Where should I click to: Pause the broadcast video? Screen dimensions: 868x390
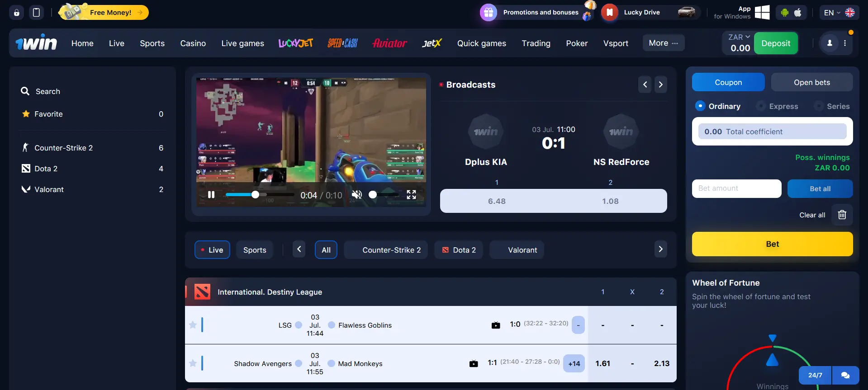click(211, 195)
